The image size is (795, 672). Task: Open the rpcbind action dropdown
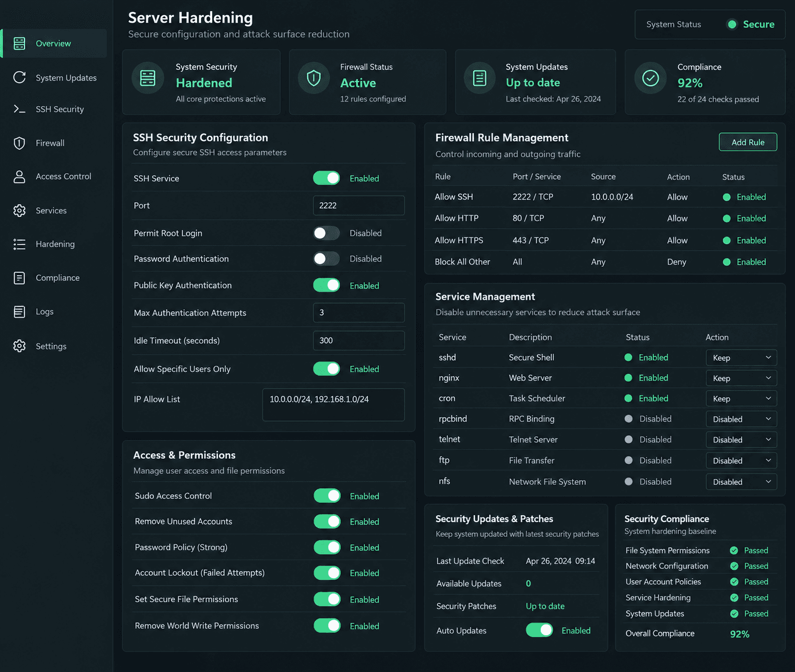741,419
